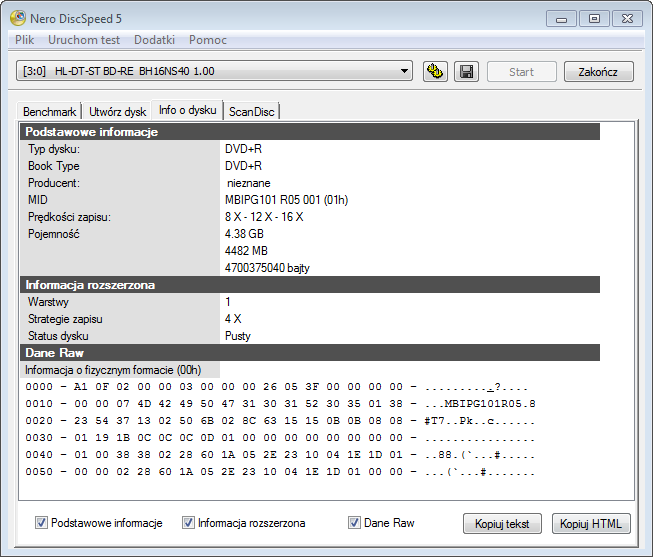Click the write speeds value 8 X - 12 X - 16 X
Screen dimensions: 653x557
coord(264,217)
